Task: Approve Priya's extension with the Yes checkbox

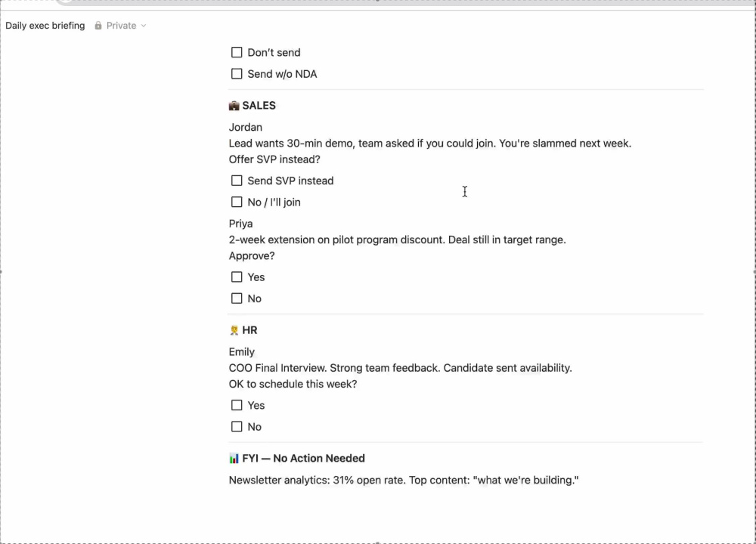Action: pos(237,277)
